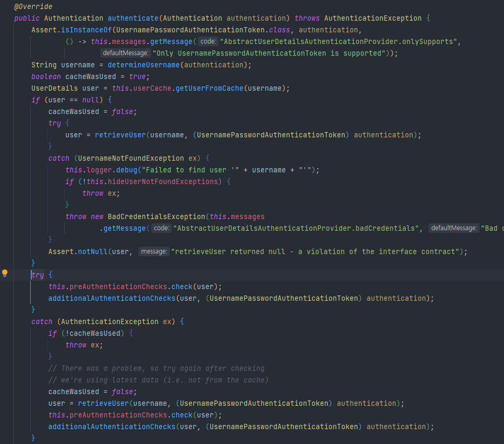The height and width of the screenshot is (444, 504).
Task: Click the @Override annotation
Action: (x=33, y=6)
